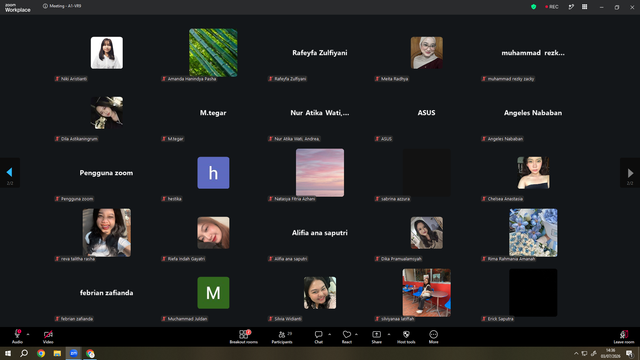Open the More options menu

pos(433,336)
